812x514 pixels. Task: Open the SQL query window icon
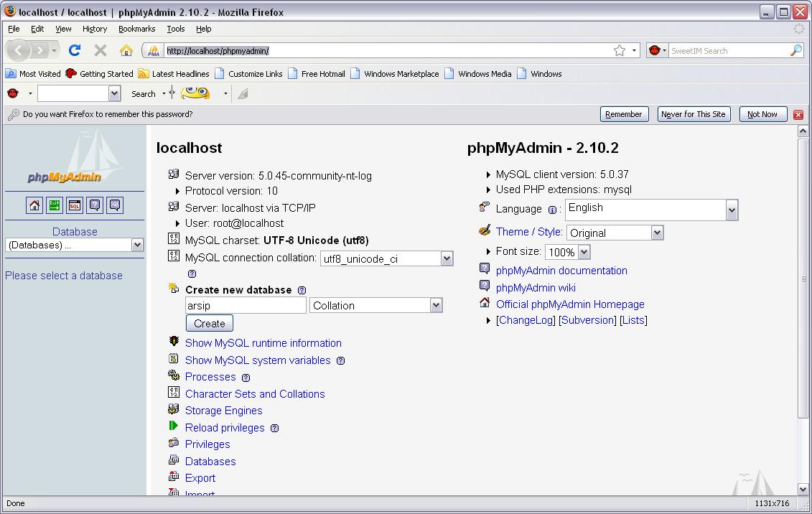tap(75, 205)
